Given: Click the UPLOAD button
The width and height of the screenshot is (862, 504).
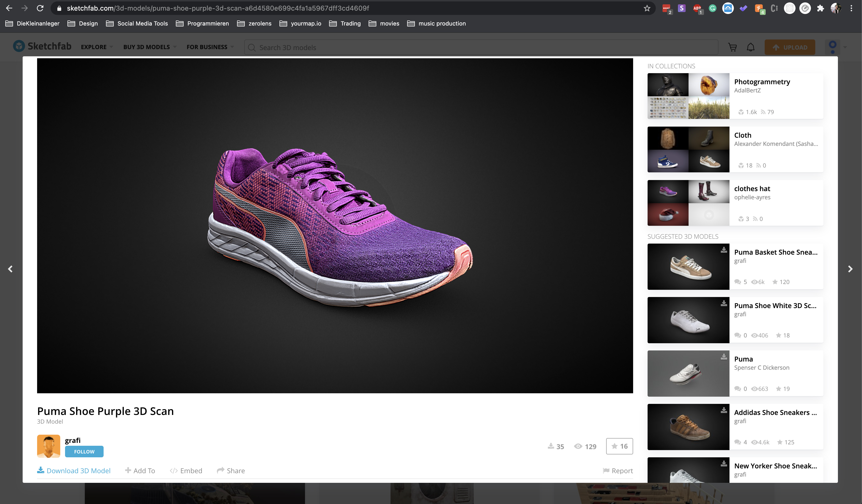Looking at the screenshot, I should (790, 47).
